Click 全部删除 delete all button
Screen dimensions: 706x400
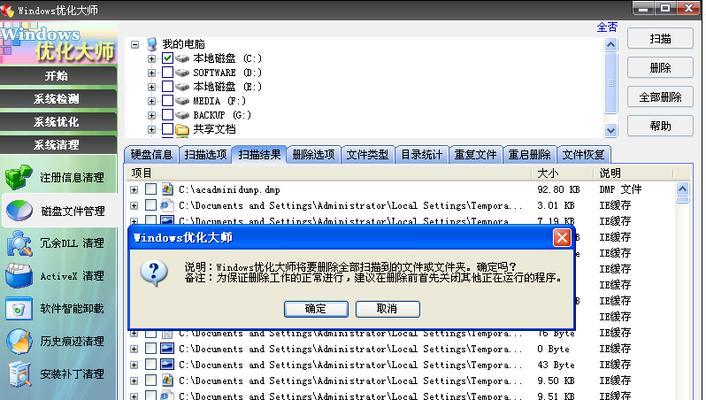(x=660, y=97)
